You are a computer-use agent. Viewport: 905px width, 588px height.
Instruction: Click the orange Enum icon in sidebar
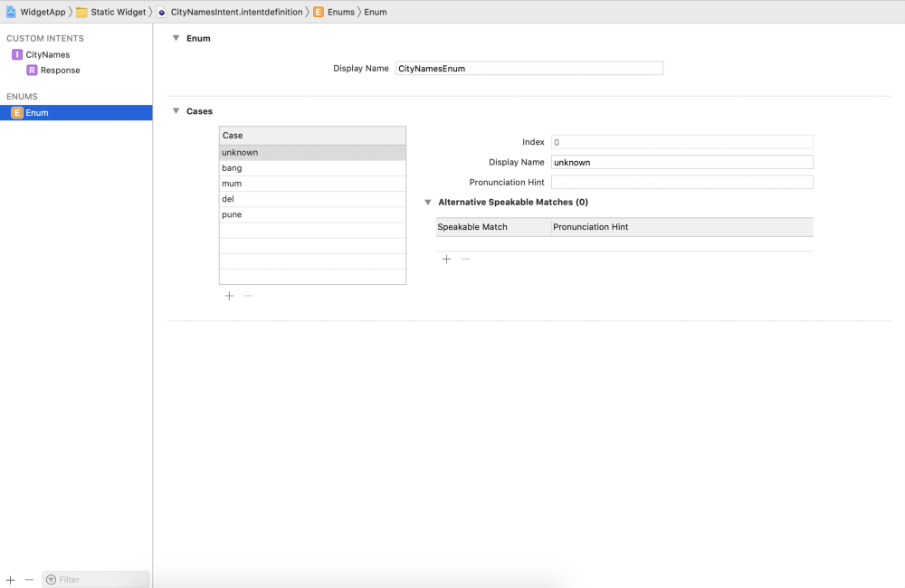pos(17,112)
